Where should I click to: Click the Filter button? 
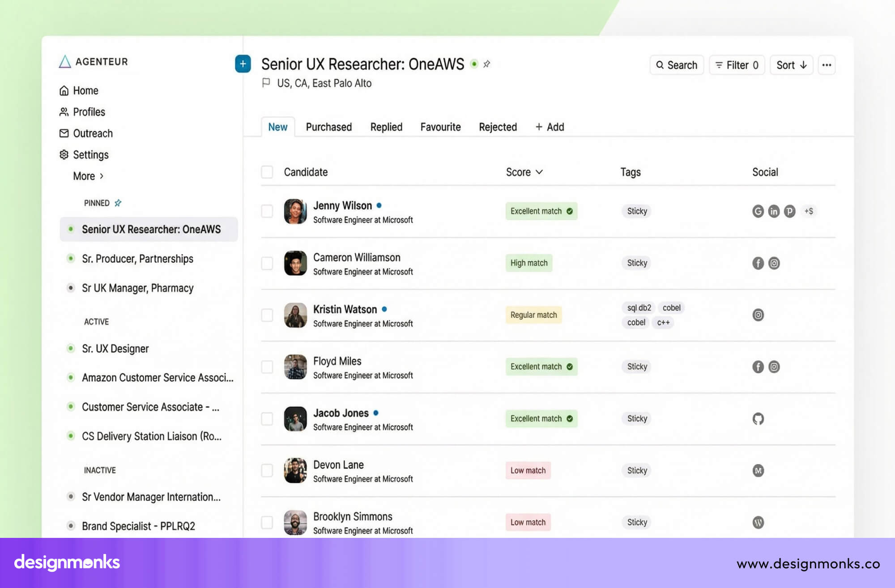tap(737, 65)
